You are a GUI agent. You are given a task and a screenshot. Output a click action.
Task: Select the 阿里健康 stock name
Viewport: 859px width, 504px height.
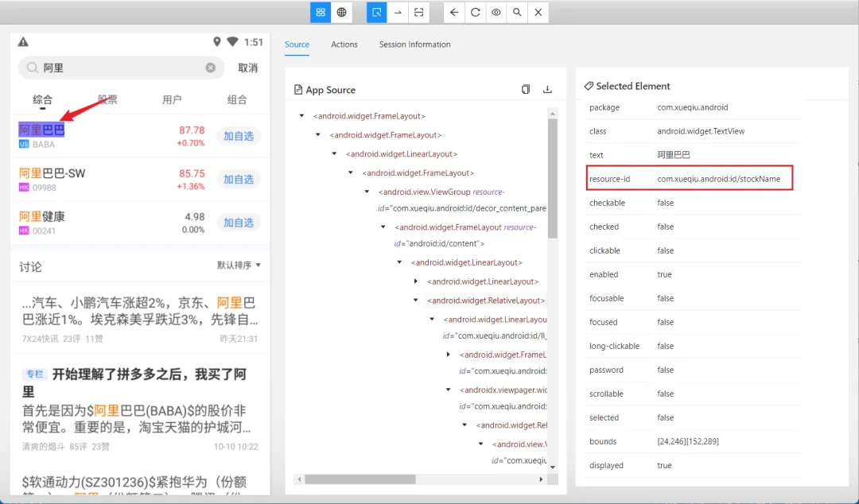[42, 216]
